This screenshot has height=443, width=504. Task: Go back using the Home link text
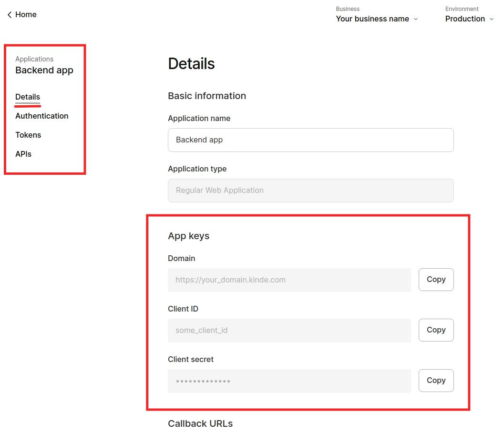[x=26, y=15]
